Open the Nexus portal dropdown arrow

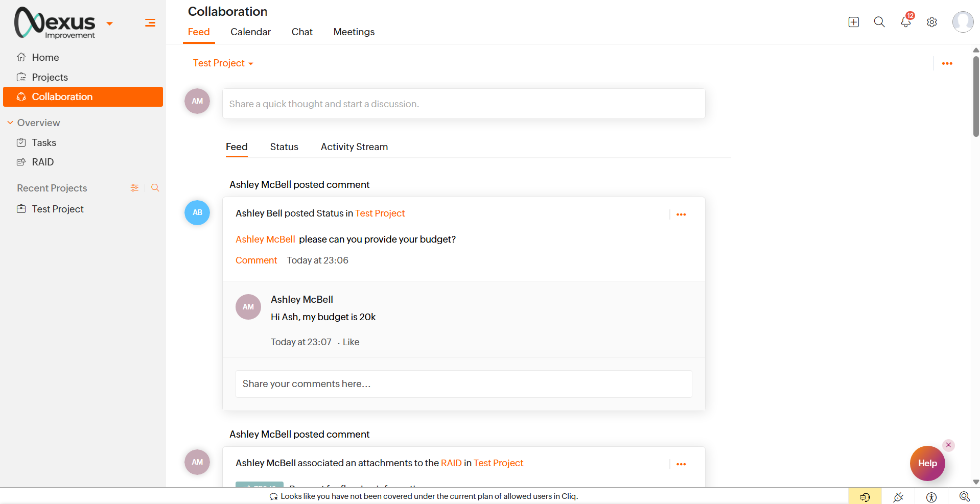point(109,23)
